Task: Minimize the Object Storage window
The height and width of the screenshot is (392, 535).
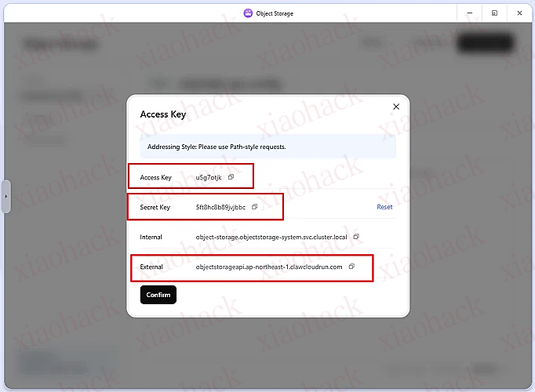Action: 468,13
